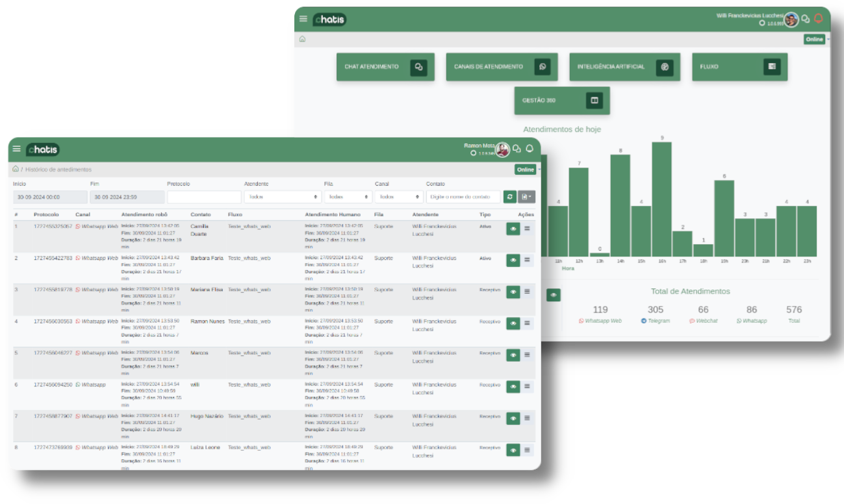Screen dimensions: 844x504
Task: Open the CHAT ATENDIMENTO card
Action: click(x=385, y=67)
